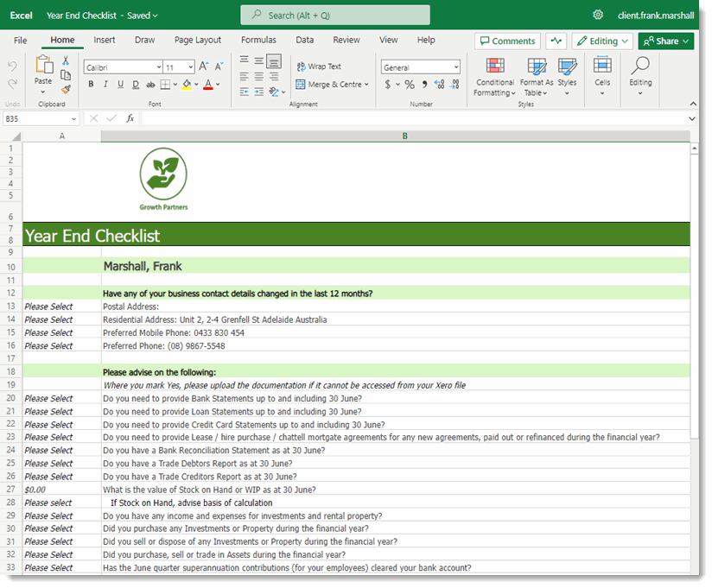Toggle bold formatting

point(91,84)
